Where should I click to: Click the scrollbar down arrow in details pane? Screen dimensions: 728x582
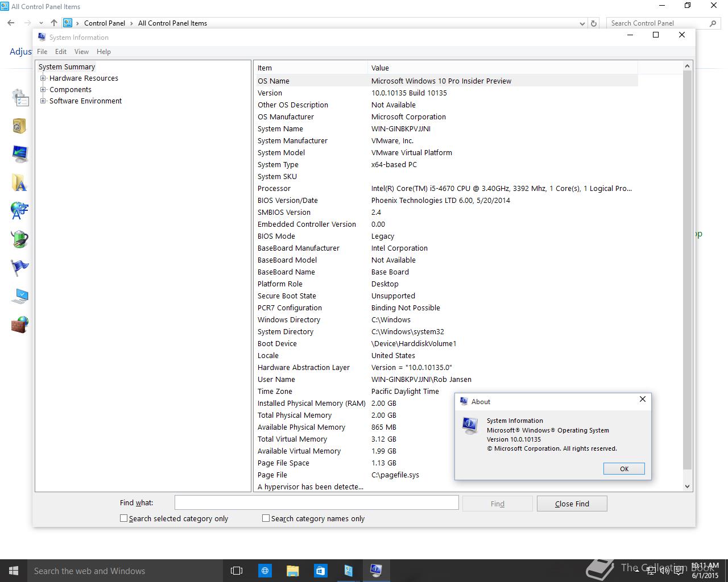point(687,487)
